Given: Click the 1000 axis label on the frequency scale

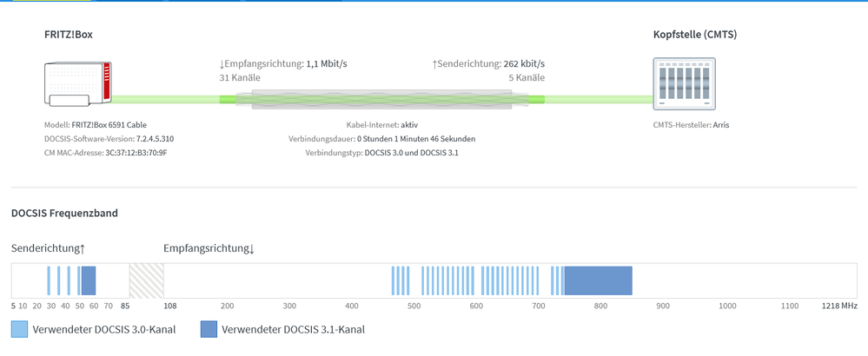Looking at the screenshot, I should pyautogui.click(x=727, y=306).
